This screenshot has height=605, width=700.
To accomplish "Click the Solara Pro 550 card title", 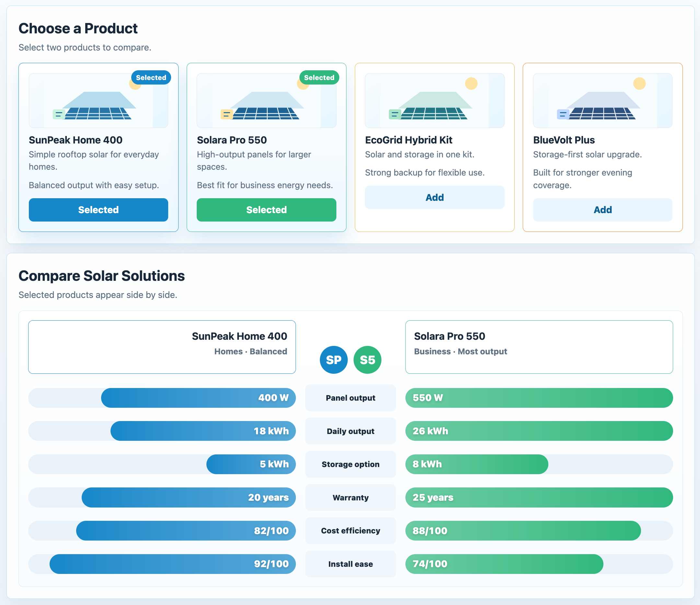I will (232, 140).
